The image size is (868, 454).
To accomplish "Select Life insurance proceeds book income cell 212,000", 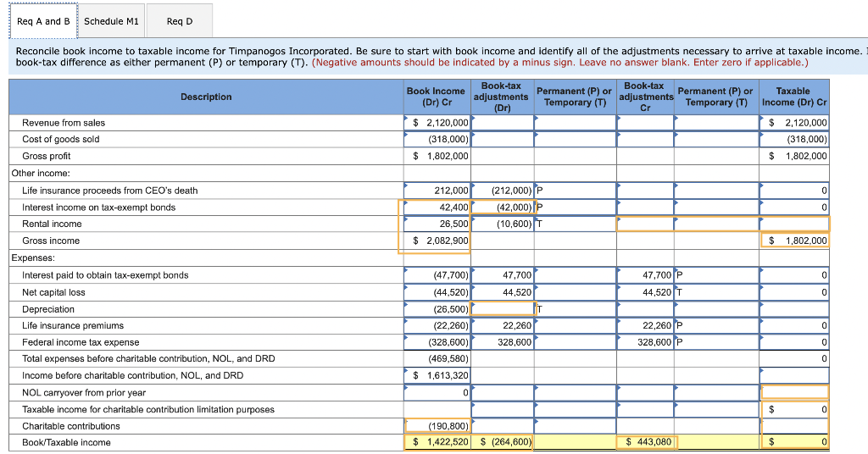I will click(x=437, y=191).
